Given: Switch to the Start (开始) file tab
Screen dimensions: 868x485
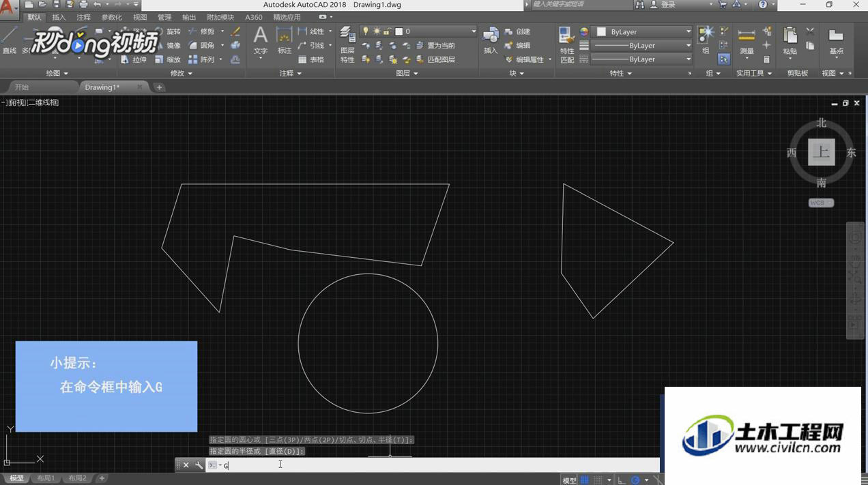Looking at the screenshot, I should pyautogui.click(x=22, y=87).
